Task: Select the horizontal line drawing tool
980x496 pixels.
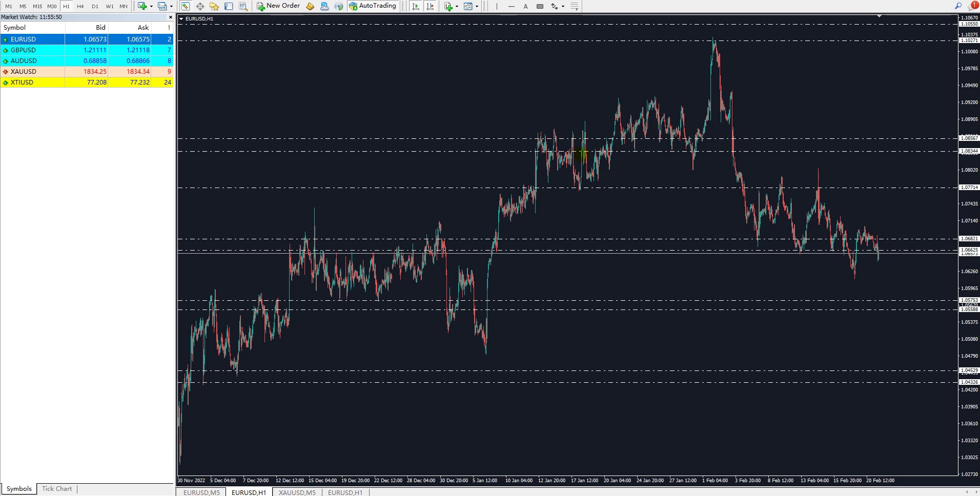Action: click(511, 6)
